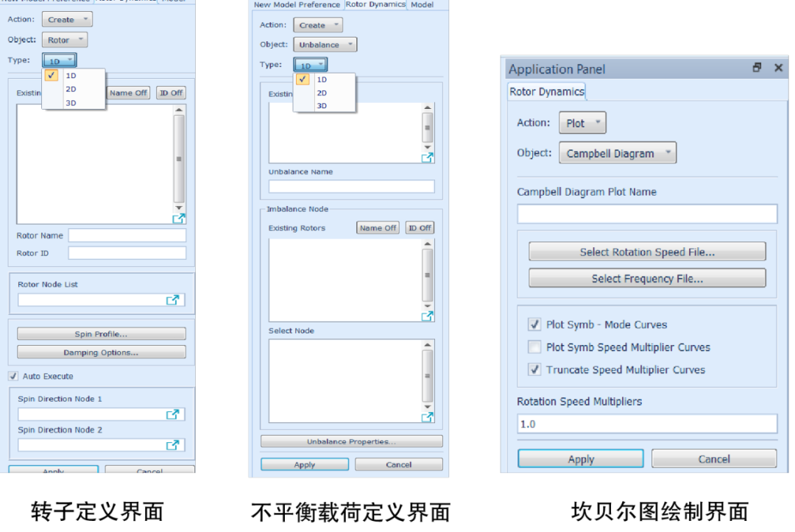Select 3D in the unbalance type list
The width and height of the screenshot is (795, 532).
322,106
